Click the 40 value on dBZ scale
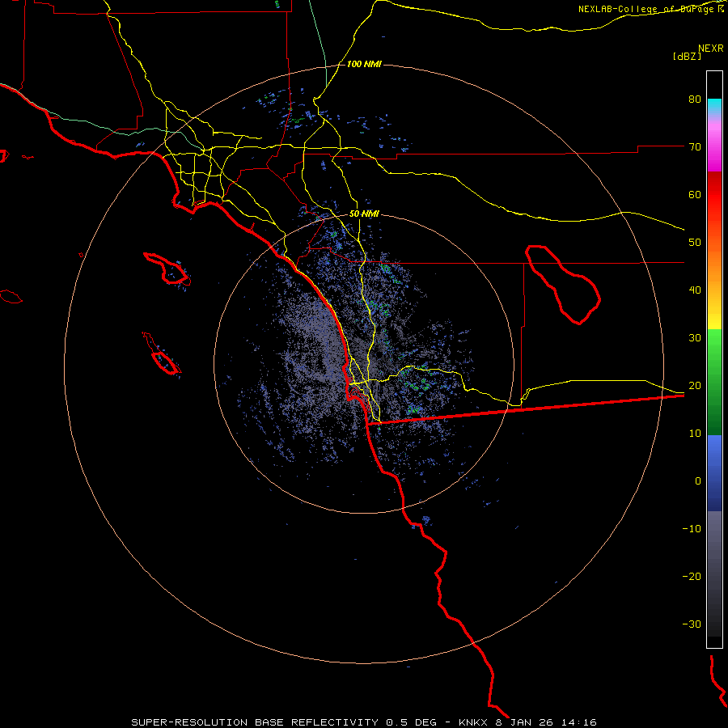Image resolution: width=728 pixels, height=728 pixels. point(695,290)
